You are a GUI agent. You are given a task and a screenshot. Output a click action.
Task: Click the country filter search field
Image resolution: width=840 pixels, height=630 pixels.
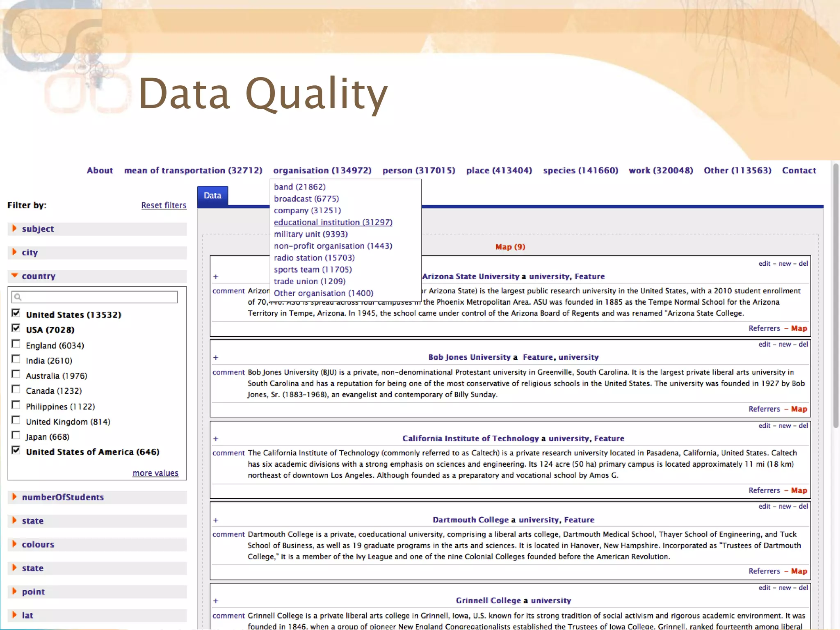(95, 297)
